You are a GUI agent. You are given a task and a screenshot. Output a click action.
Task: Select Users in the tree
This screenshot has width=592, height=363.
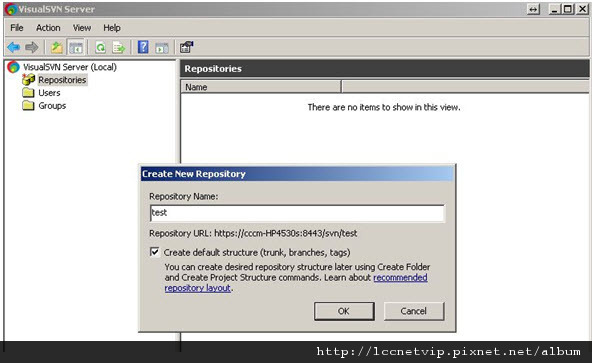tap(49, 93)
